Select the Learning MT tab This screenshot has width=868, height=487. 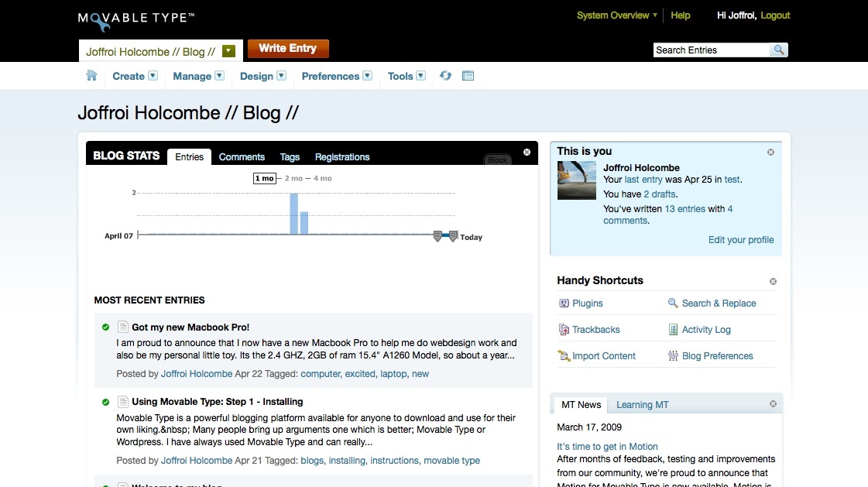click(642, 404)
